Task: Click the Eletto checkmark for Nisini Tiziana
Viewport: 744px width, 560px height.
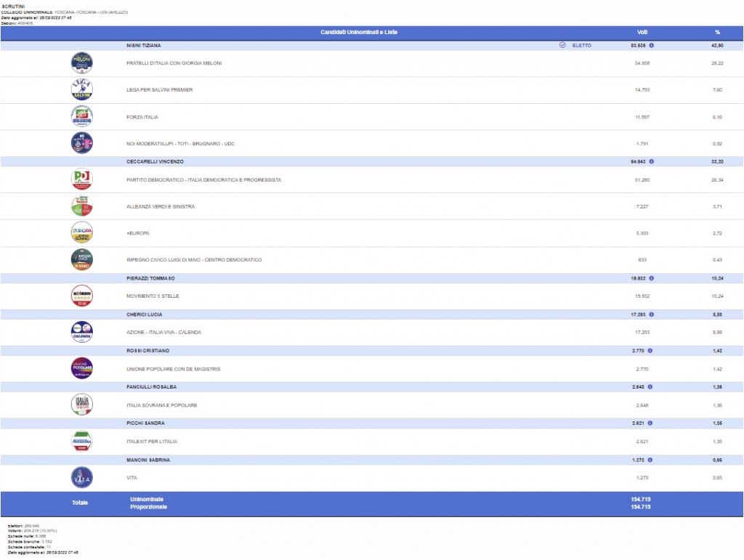Action: [562, 45]
